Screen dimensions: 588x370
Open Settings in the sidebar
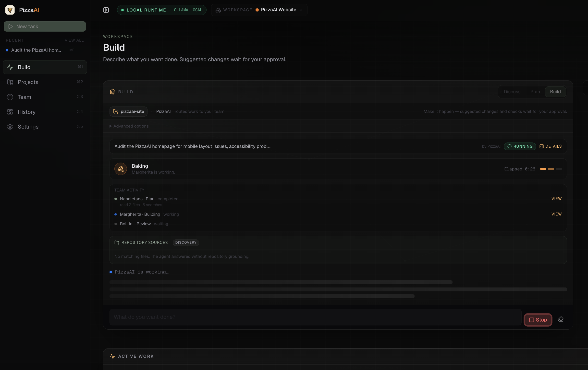pyautogui.click(x=45, y=127)
